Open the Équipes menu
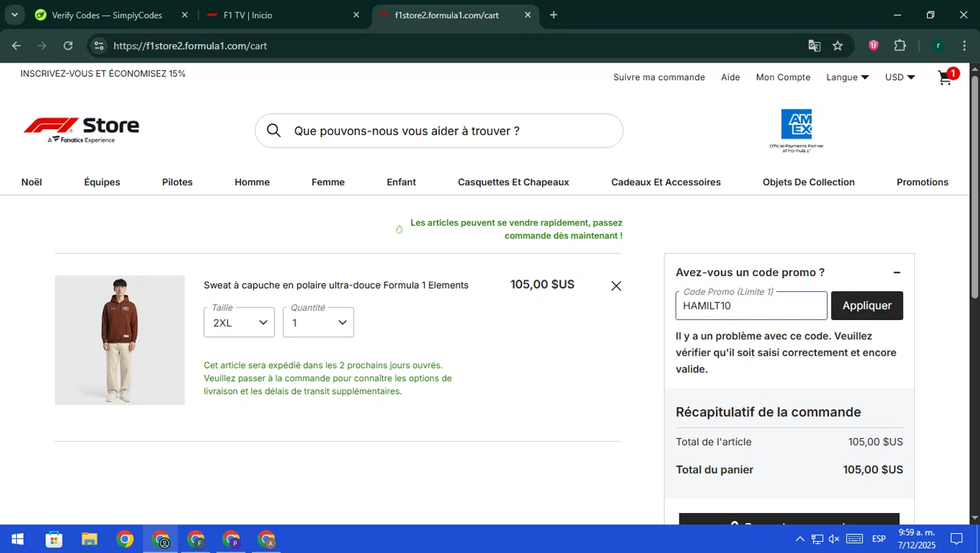980x553 pixels. click(x=102, y=182)
